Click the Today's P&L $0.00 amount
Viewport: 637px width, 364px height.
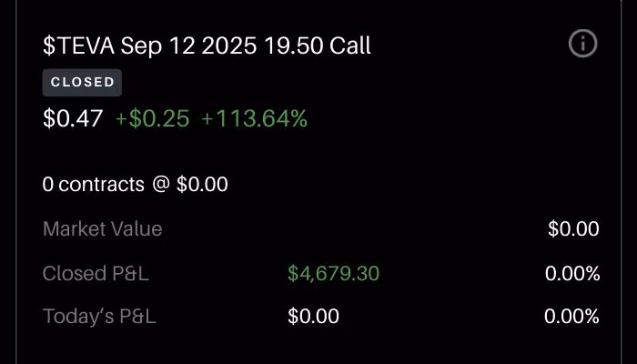(x=313, y=317)
